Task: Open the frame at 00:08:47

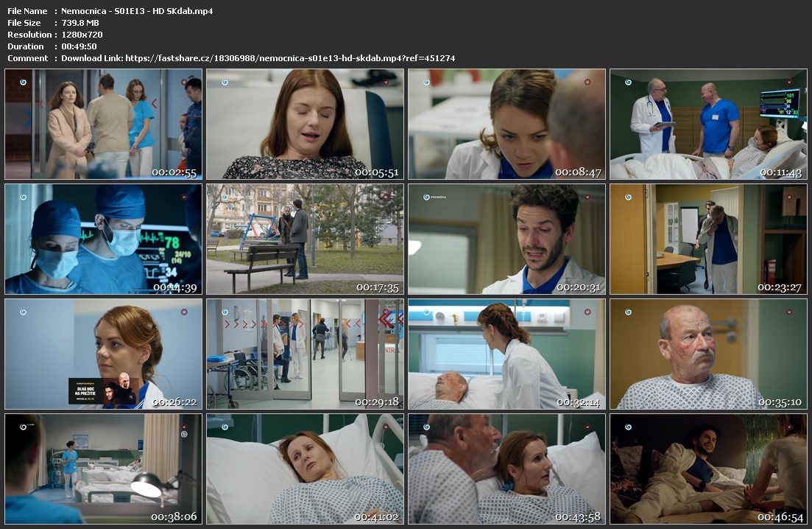Action: [x=506, y=124]
